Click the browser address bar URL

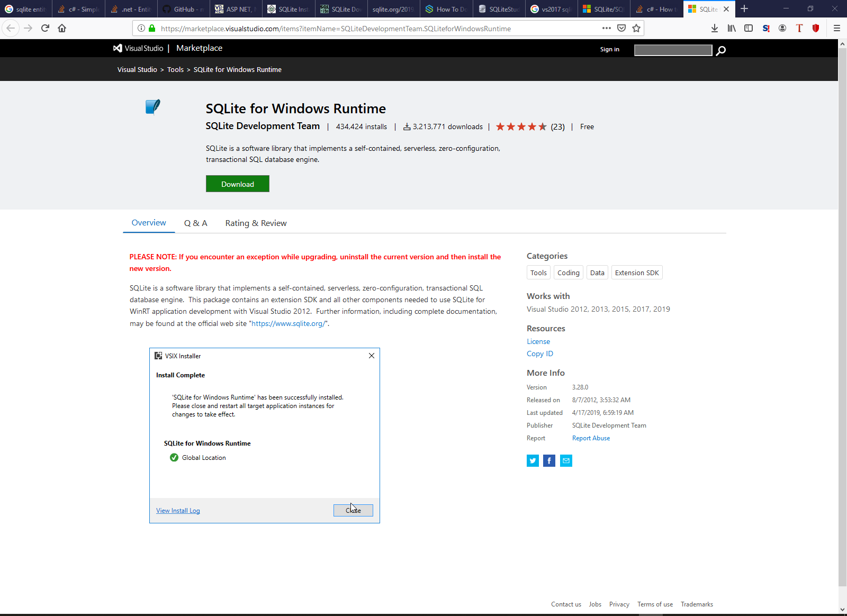pos(336,29)
